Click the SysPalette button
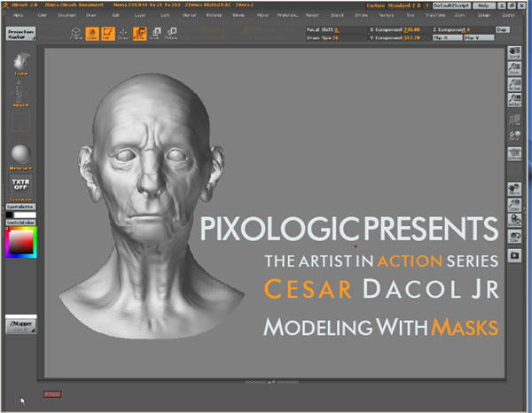 pyautogui.click(x=20, y=206)
